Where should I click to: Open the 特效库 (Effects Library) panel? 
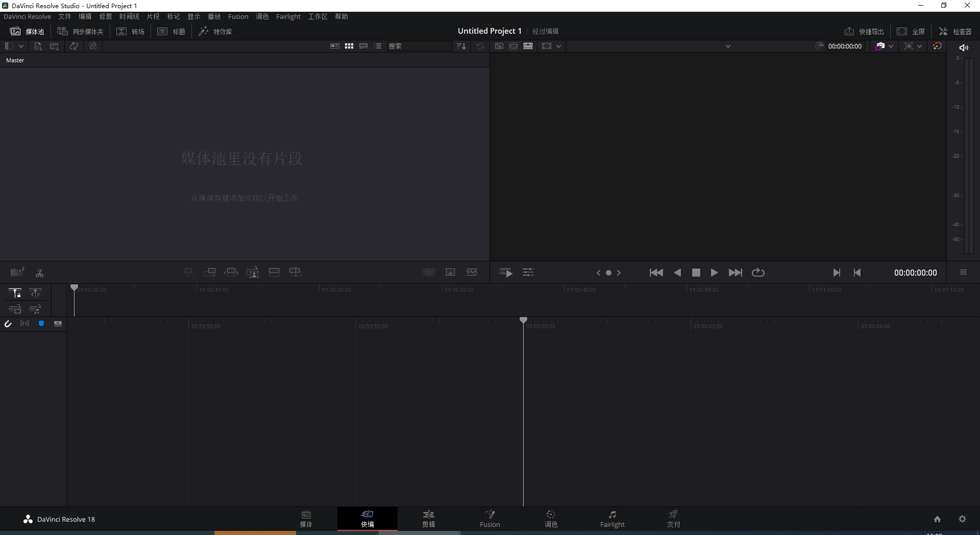pos(215,31)
